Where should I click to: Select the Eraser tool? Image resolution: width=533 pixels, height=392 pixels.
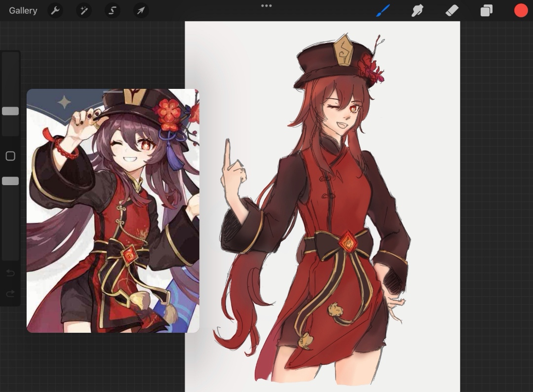[452, 10]
